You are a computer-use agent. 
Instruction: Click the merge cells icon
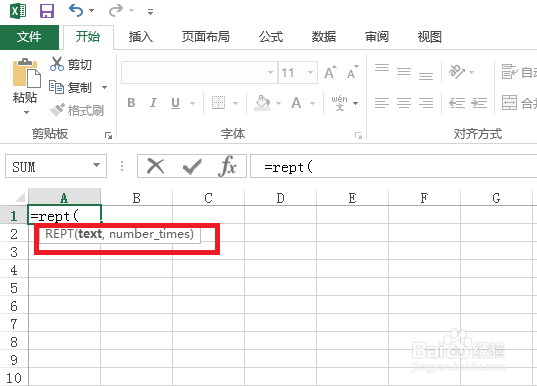tap(509, 103)
